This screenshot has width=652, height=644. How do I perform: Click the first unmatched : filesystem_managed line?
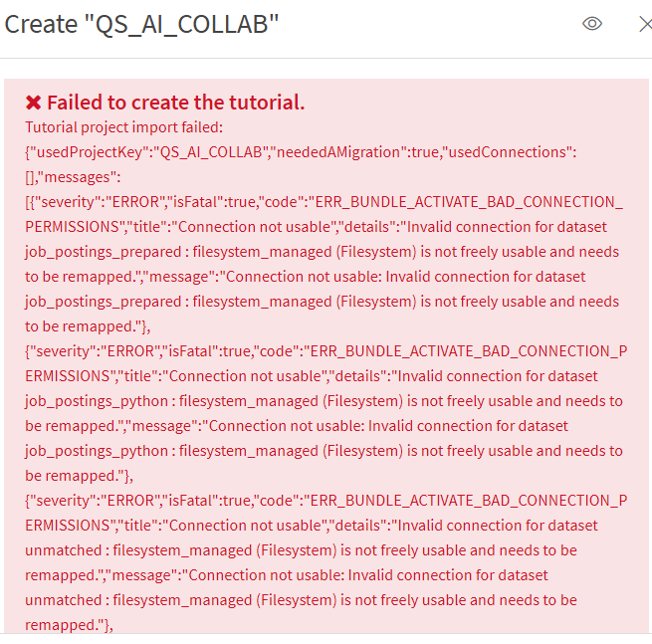point(301,550)
